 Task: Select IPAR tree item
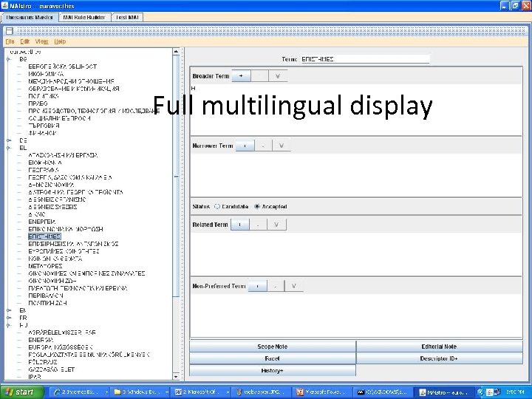tap(35, 377)
